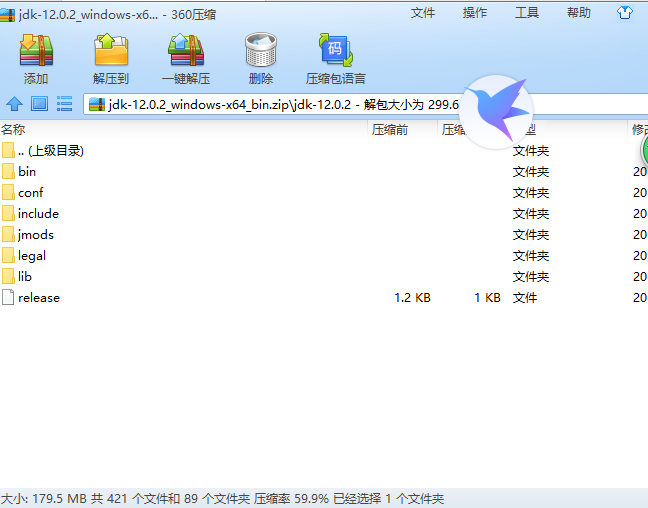Click the release file icon

click(8, 298)
